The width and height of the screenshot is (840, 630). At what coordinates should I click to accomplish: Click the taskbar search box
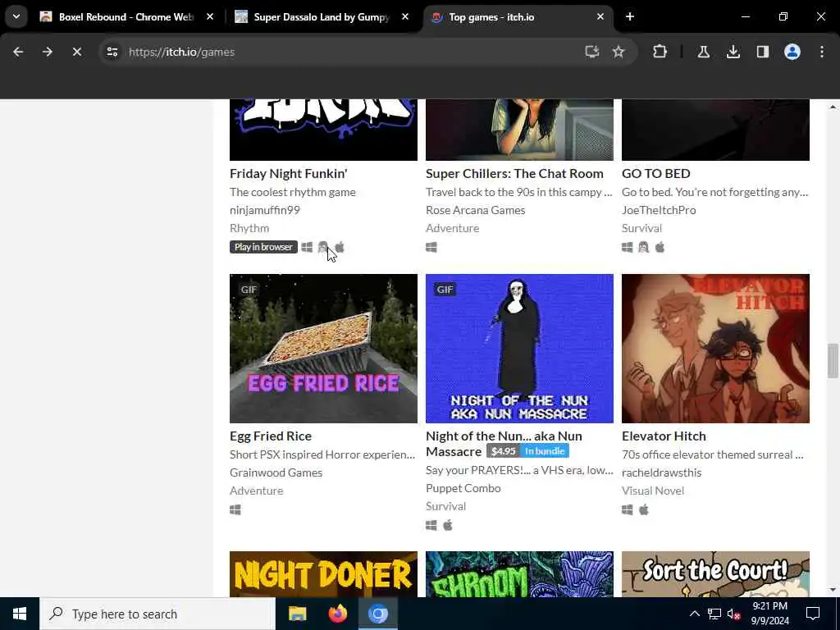157,614
